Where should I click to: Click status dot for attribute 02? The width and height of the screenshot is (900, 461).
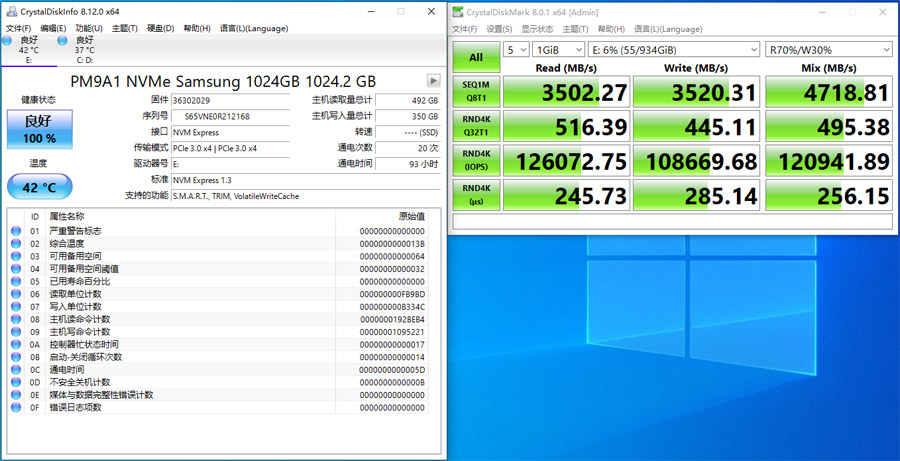point(15,244)
